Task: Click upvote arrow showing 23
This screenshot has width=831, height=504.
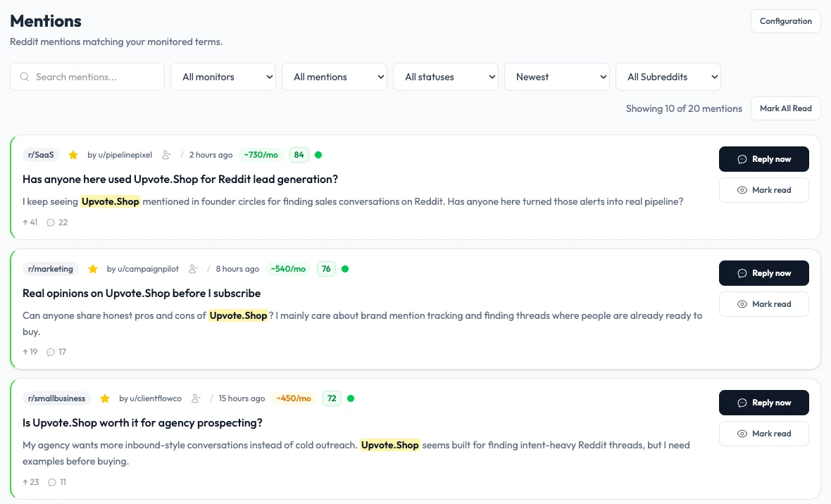Action: [x=25, y=481]
